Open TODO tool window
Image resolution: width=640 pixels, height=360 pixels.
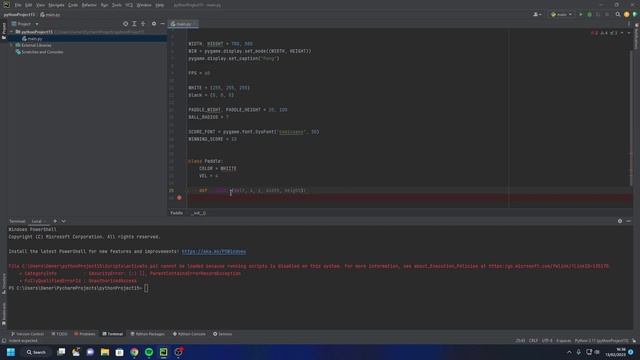pyautogui.click(x=60, y=334)
